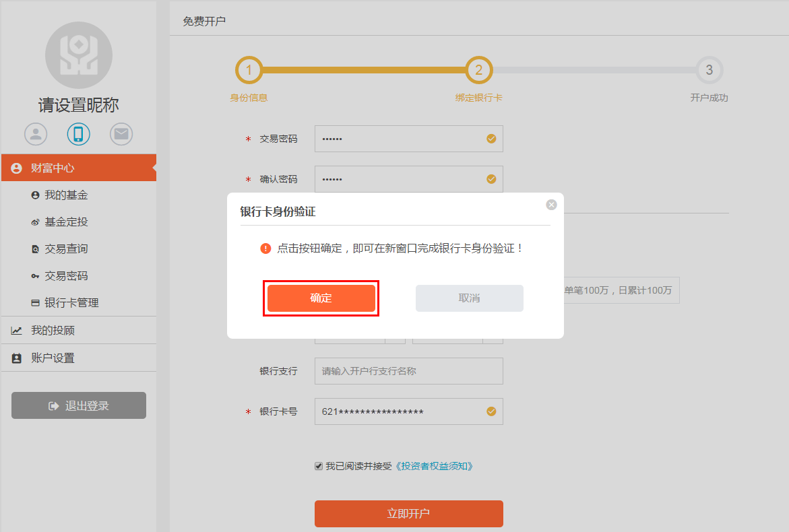Click the orange 确定 confirm button
The height and width of the screenshot is (532, 789).
tap(321, 298)
